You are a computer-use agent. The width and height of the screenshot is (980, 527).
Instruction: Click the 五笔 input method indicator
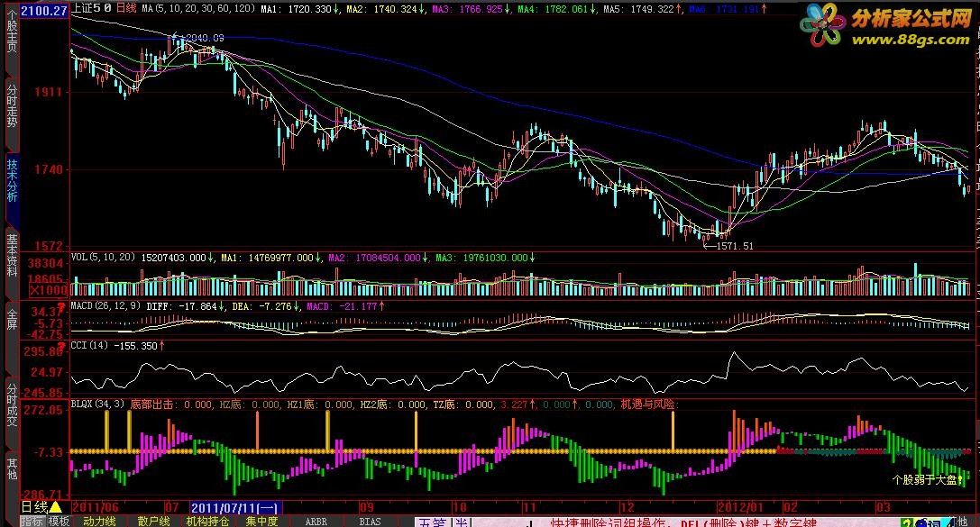[433, 522]
